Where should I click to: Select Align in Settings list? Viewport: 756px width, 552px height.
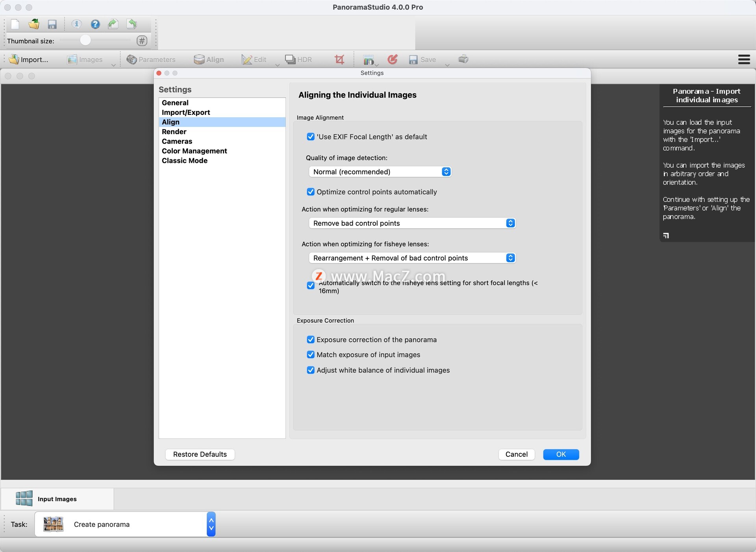(x=222, y=122)
